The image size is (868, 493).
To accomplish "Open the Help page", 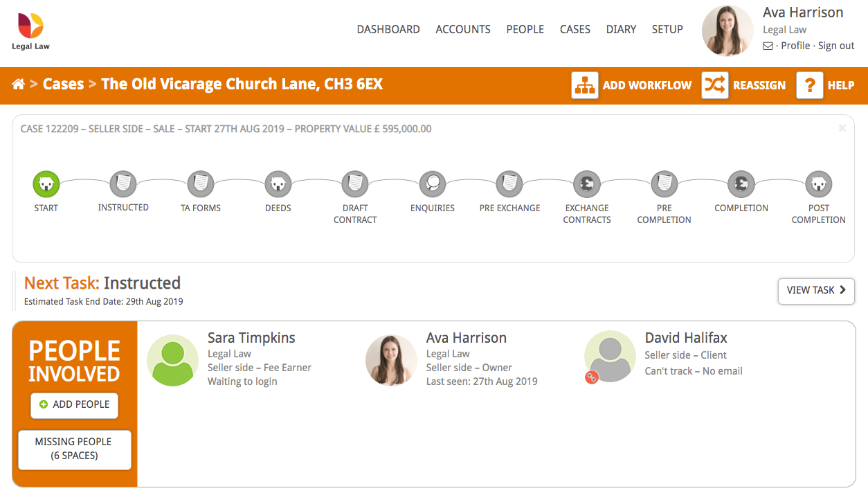I will click(825, 85).
